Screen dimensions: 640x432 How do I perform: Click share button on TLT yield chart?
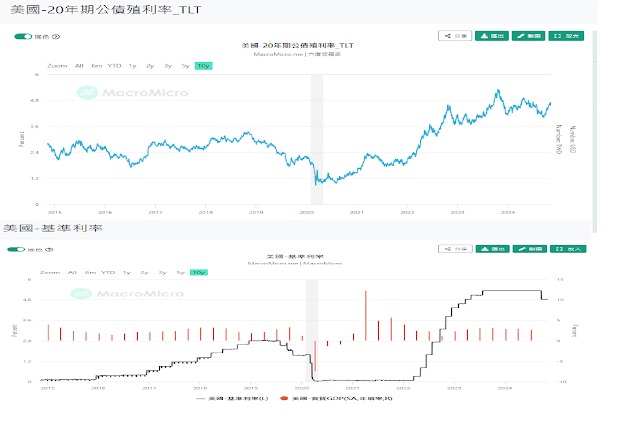point(455,36)
